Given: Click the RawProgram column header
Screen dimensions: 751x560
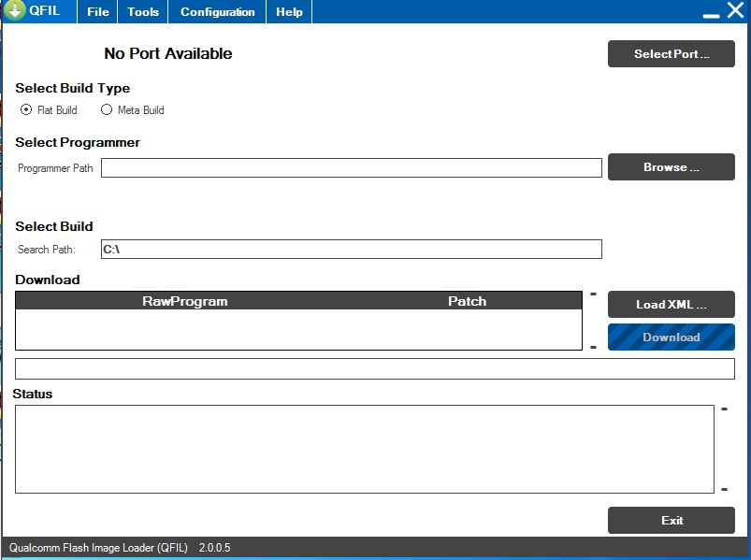Looking at the screenshot, I should pos(185,301).
